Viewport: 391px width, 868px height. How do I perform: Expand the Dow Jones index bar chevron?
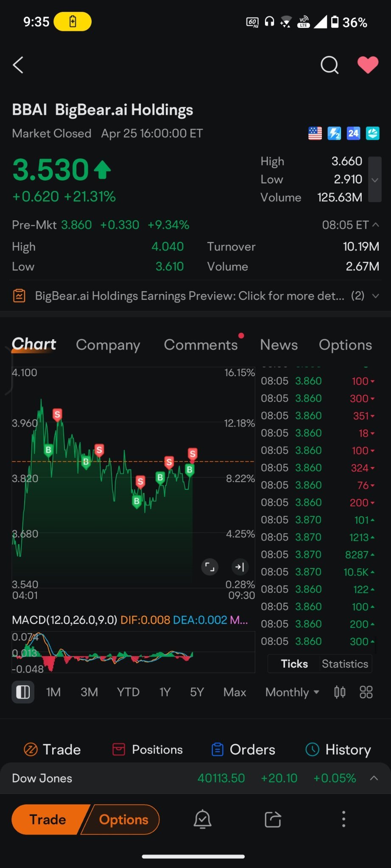click(374, 778)
